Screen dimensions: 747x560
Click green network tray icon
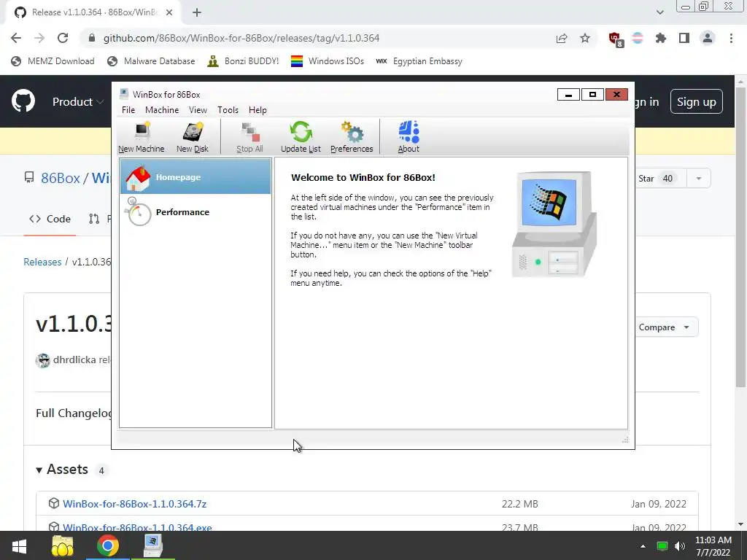[x=662, y=546]
